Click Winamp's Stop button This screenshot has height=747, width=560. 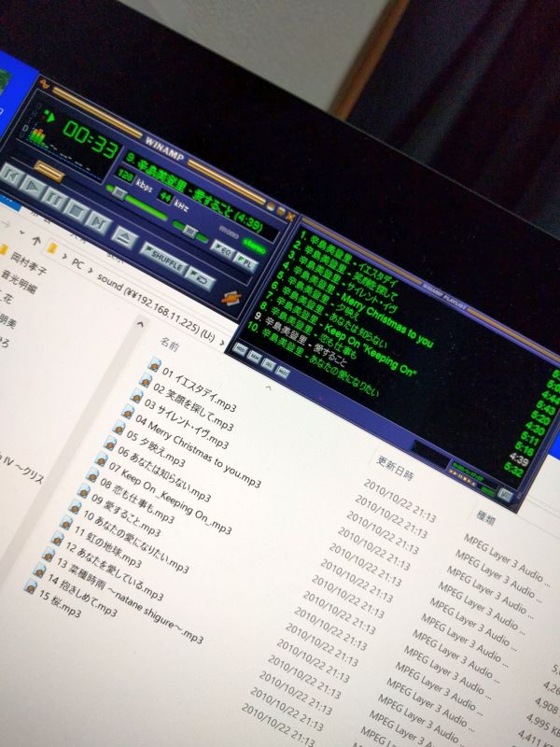coord(77,209)
